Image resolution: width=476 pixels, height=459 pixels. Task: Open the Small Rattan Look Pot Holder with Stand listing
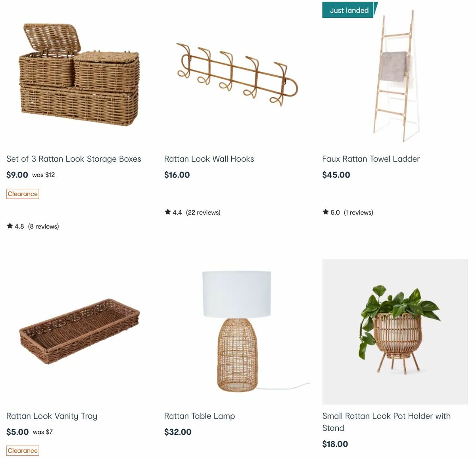pos(386,422)
